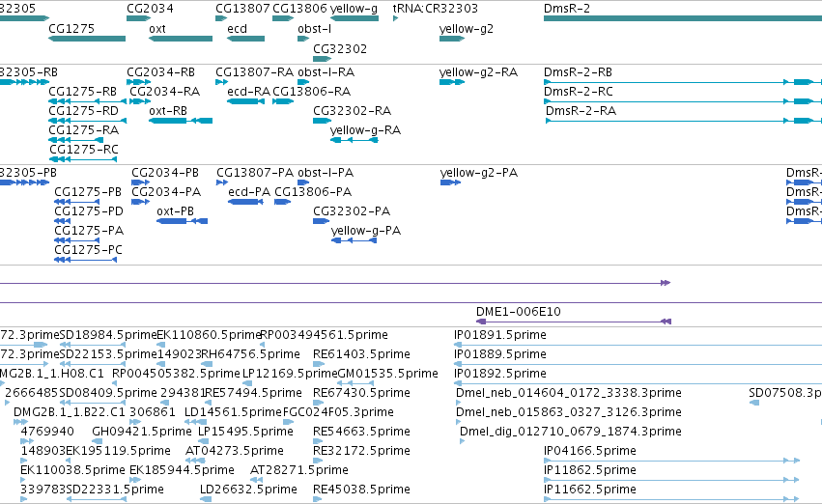Screen dimensions: 822x504
Task: Select the DmsR-2 gene bar
Action: click(683, 18)
